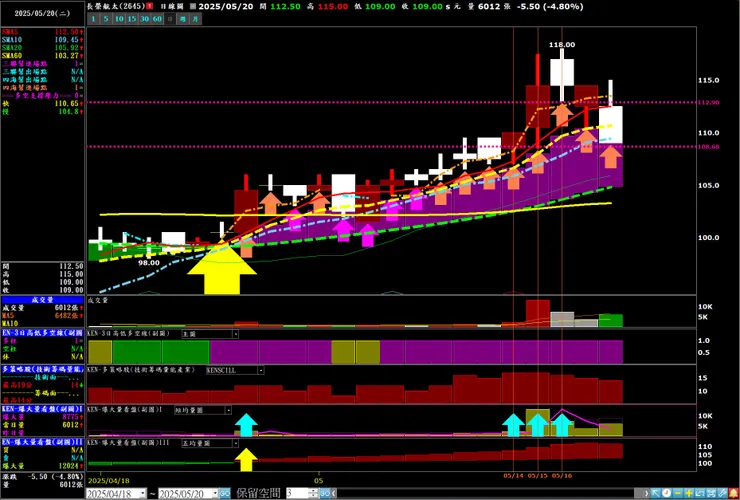Click the yellow minus zoom-out icon
This screenshot has width=740, height=500.
[677, 493]
